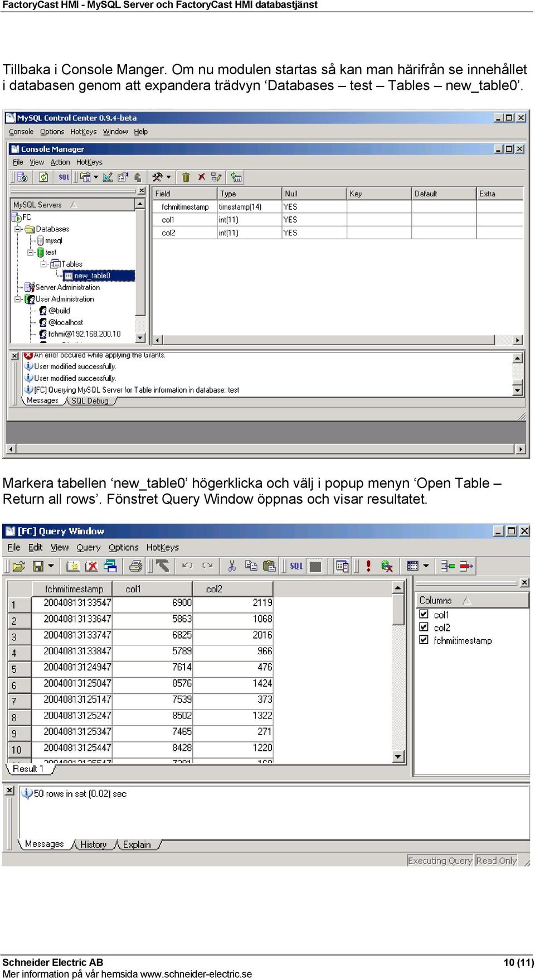Click the refresh table icon at toolbar end
The width and height of the screenshot is (535, 980).
pyautogui.click(x=236, y=177)
